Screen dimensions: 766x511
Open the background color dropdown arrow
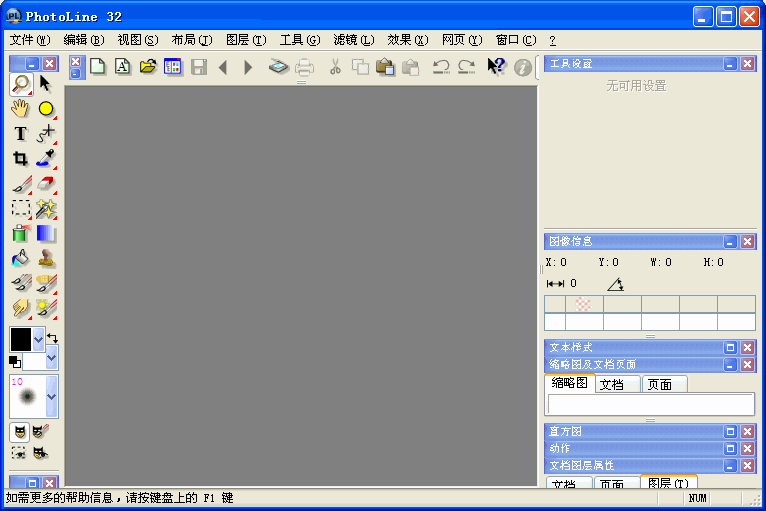pyautogui.click(x=51, y=359)
